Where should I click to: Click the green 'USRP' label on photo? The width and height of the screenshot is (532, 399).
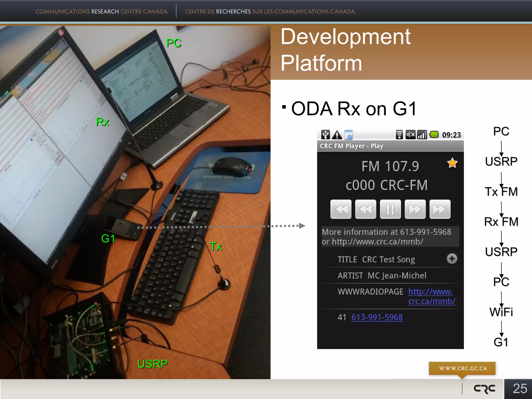tap(152, 364)
